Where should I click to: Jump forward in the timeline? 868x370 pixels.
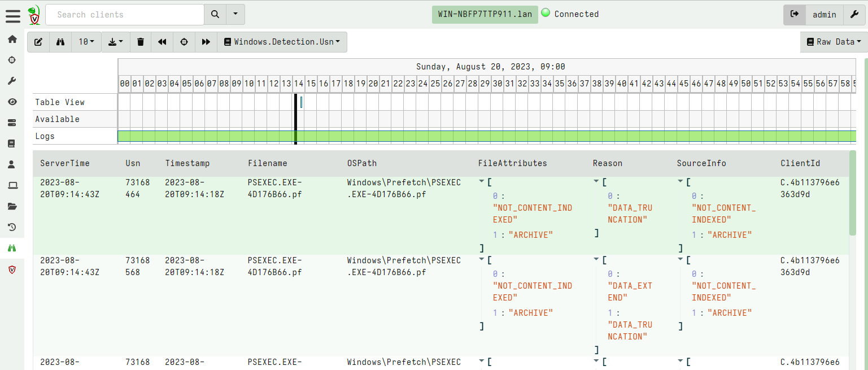pos(206,42)
